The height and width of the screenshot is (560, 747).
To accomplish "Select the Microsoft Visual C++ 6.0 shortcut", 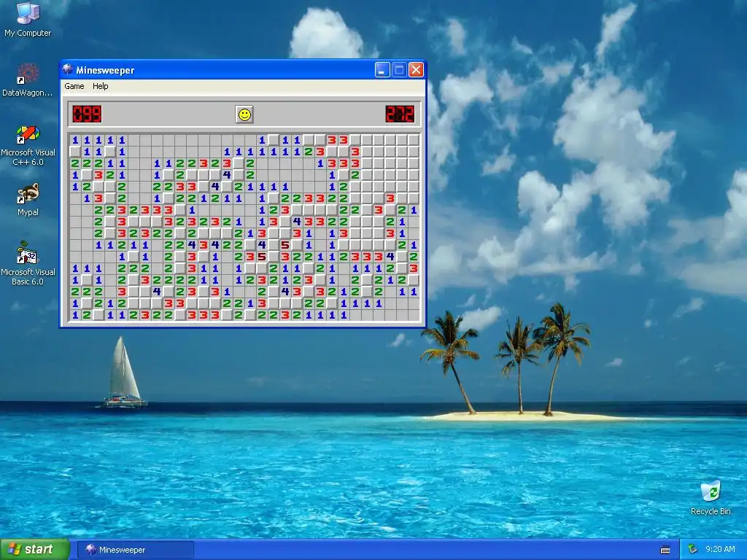I will tap(28, 145).
